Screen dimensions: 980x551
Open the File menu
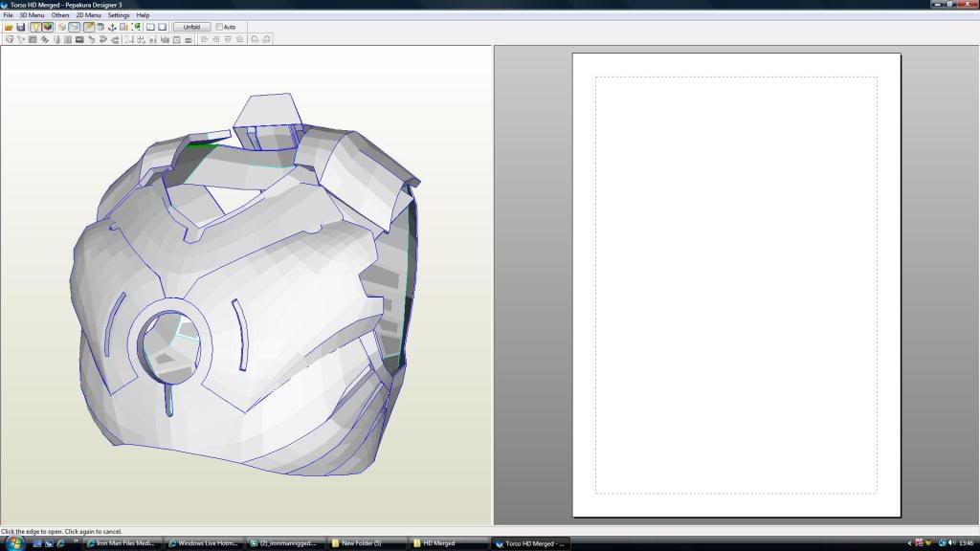pyautogui.click(x=8, y=15)
